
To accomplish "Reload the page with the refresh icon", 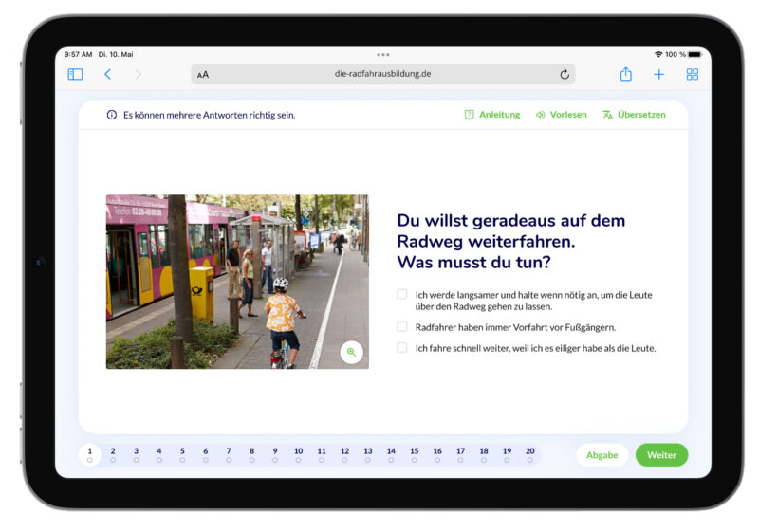I will (565, 75).
